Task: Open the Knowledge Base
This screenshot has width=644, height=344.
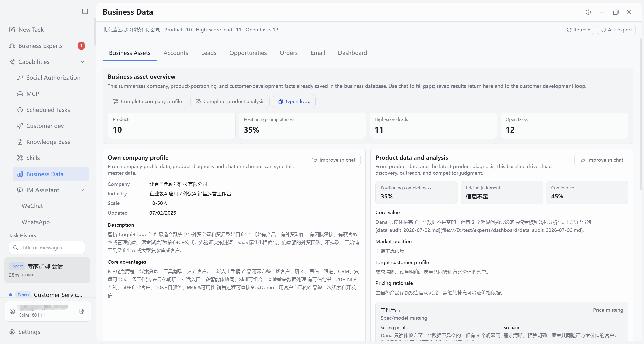Action: point(48,142)
